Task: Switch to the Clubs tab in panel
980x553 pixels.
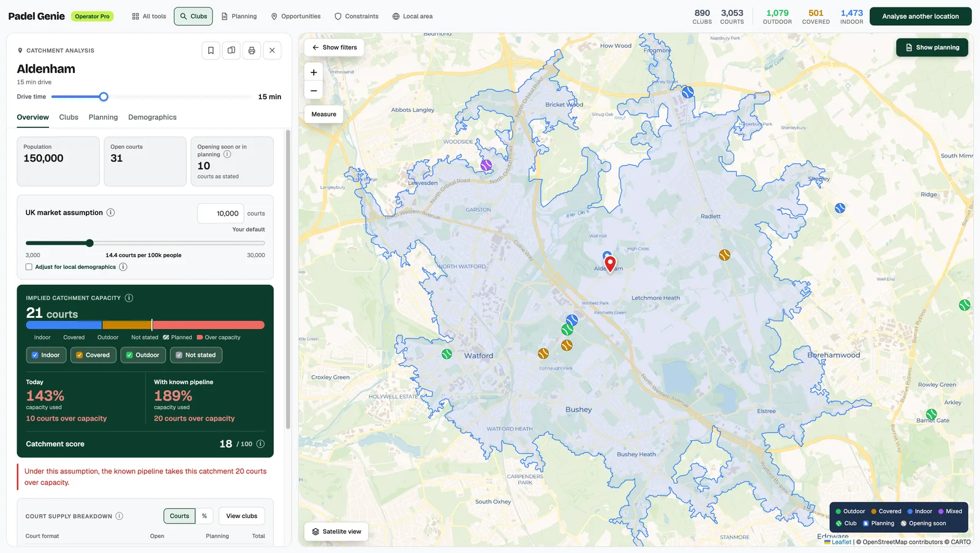Action: [69, 117]
